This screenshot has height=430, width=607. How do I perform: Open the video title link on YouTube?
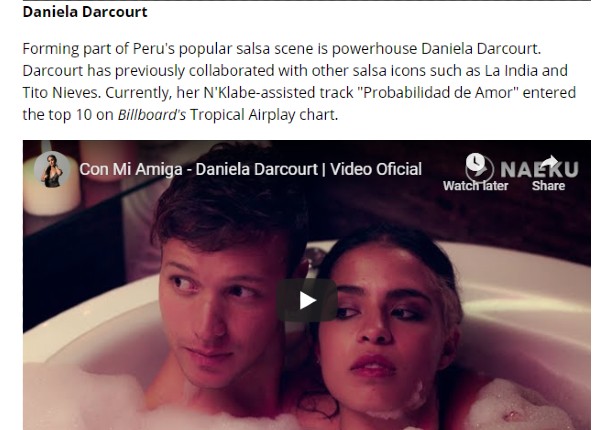(x=250, y=169)
